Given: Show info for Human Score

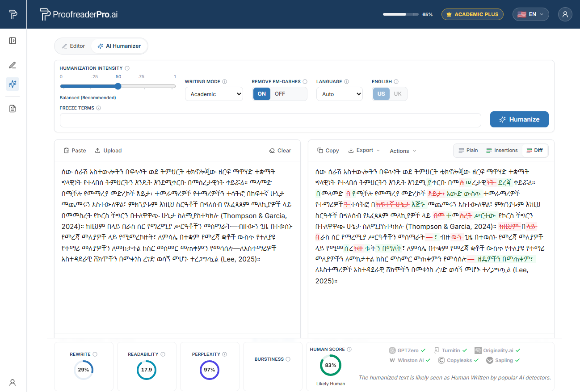Looking at the screenshot, I should click(349, 350).
